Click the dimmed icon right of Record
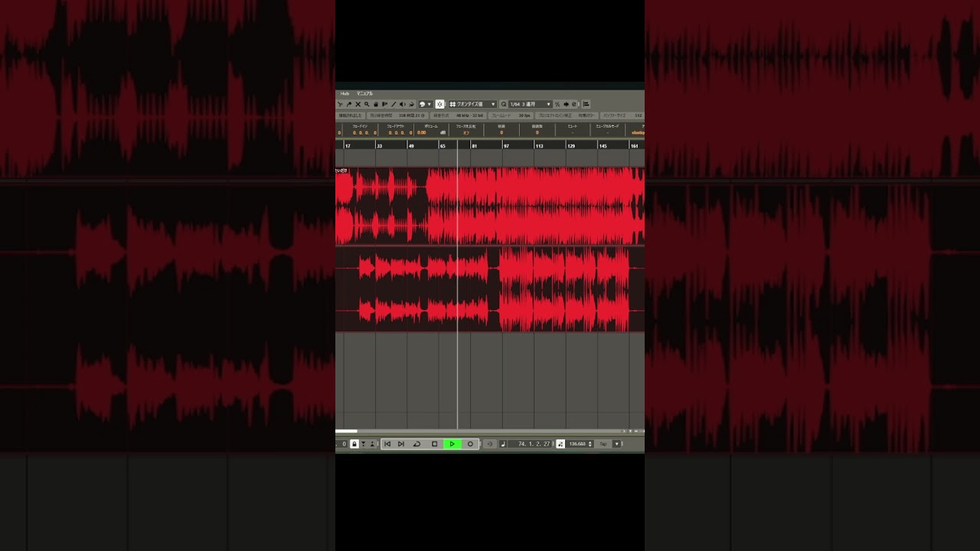This screenshot has height=551, width=980. coord(490,444)
